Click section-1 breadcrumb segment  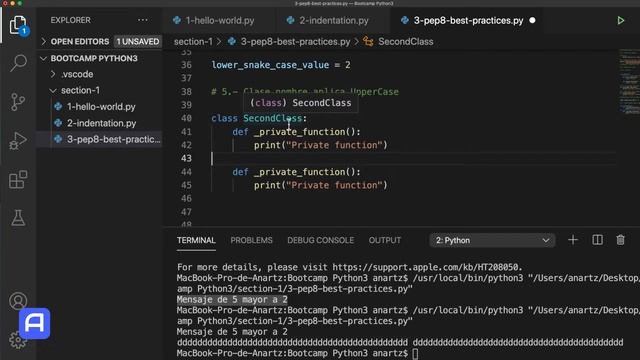pos(193,42)
